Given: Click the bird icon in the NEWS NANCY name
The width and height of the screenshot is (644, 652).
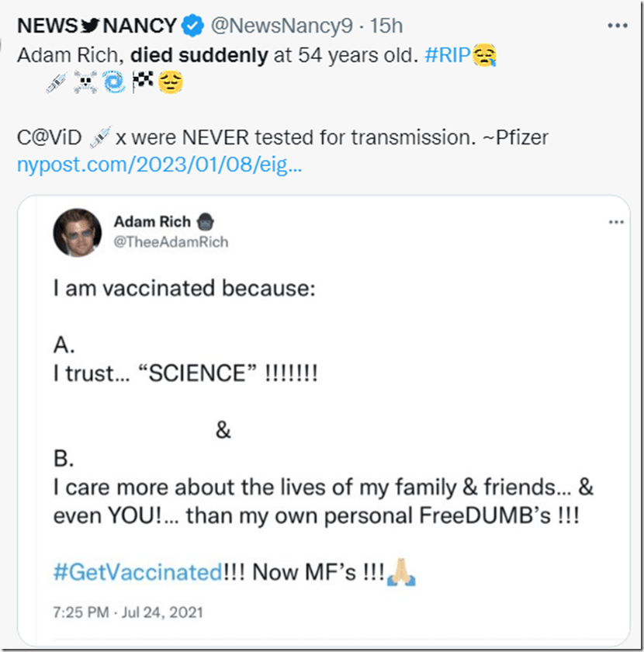Looking at the screenshot, I should 92,26.
